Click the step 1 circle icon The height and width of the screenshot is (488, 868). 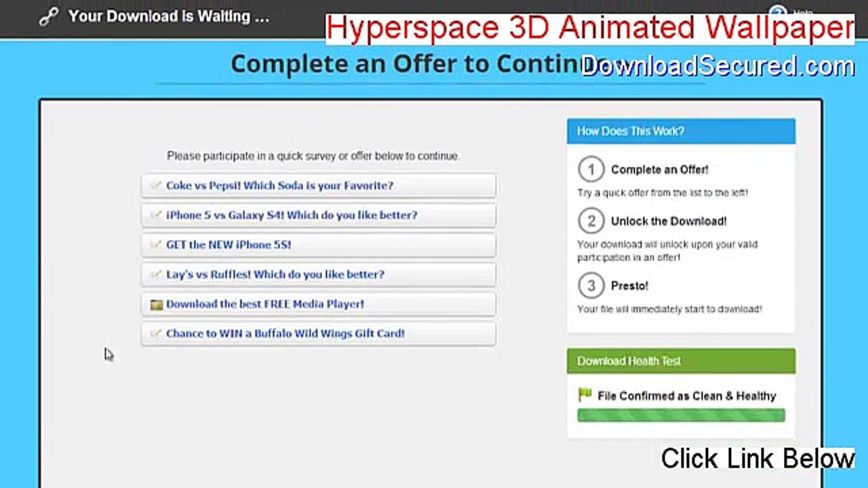pos(591,169)
